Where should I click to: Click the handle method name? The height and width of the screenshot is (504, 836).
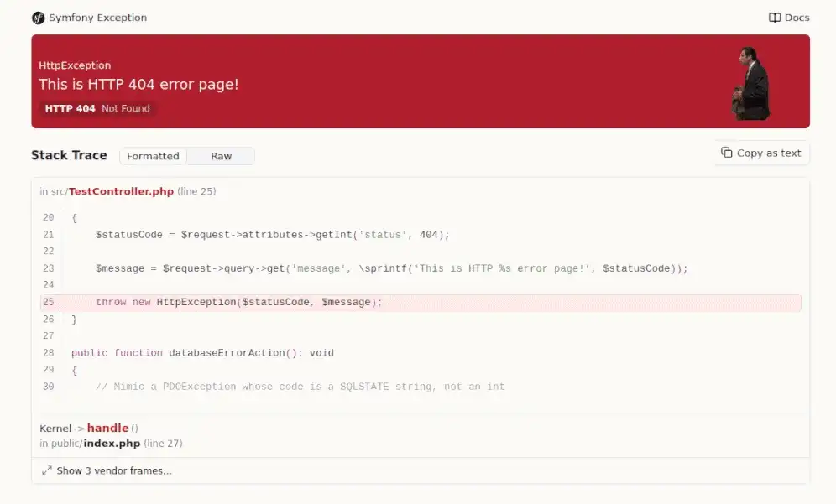(x=107, y=428)
